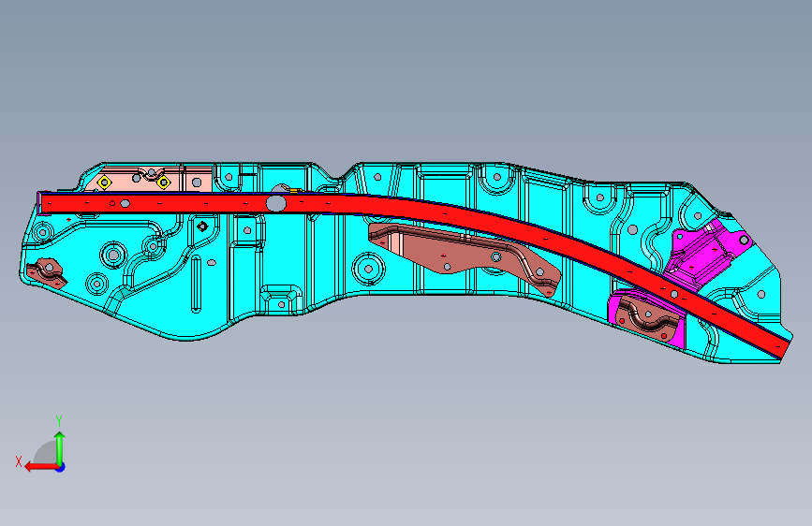Click the right yellow square nut
The image size is (812, 526).
point(164,183)
